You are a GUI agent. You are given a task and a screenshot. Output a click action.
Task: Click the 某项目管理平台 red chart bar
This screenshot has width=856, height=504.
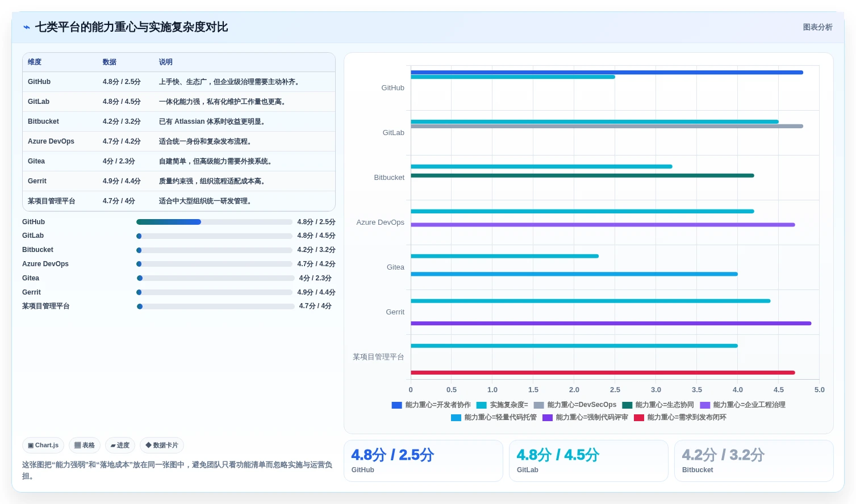pos(603,373)
